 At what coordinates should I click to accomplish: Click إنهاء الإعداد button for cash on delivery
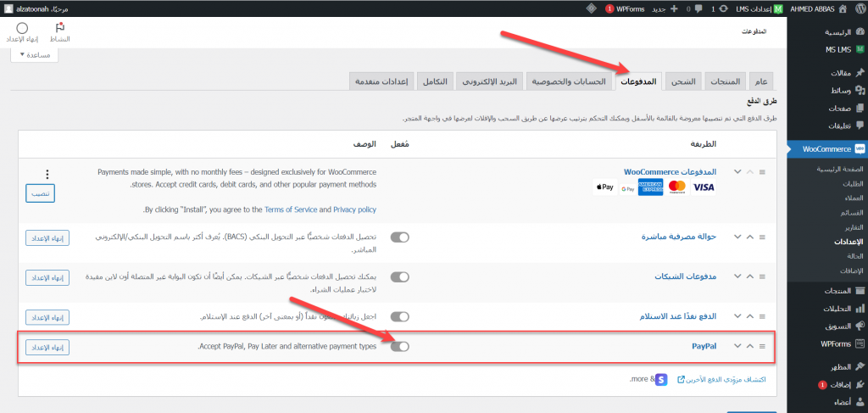(47, 318)
